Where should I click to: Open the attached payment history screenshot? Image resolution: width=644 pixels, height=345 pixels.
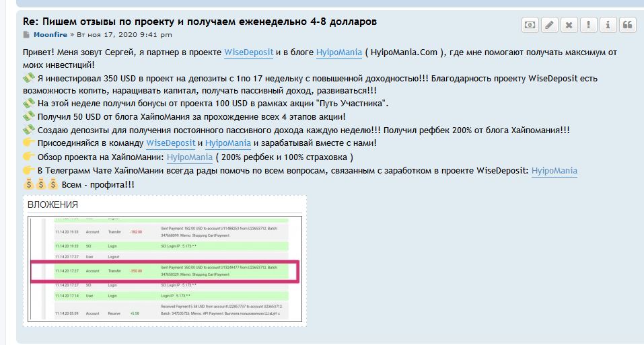pos(165,269)
